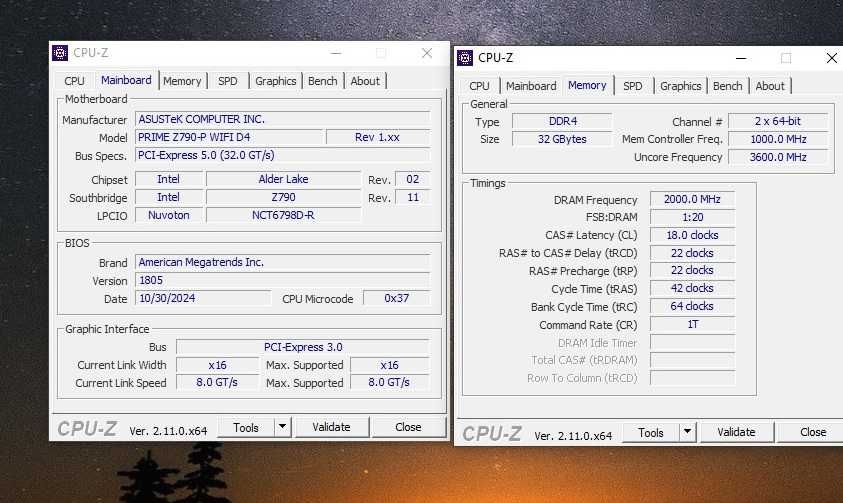This screenshot has width=843, height=503.
Task: Click the Tools button in the Mainboard window
Action: (x=246, y=427)
